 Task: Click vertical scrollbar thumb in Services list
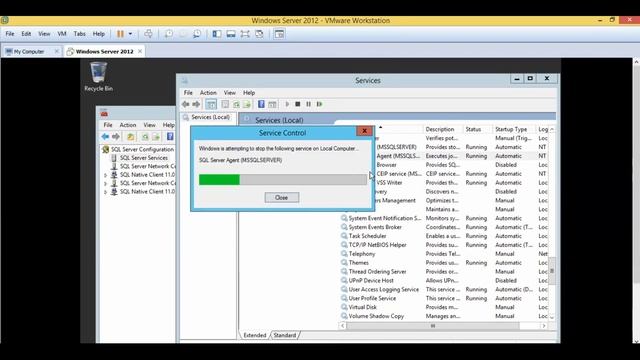click(x=552, y=271)
